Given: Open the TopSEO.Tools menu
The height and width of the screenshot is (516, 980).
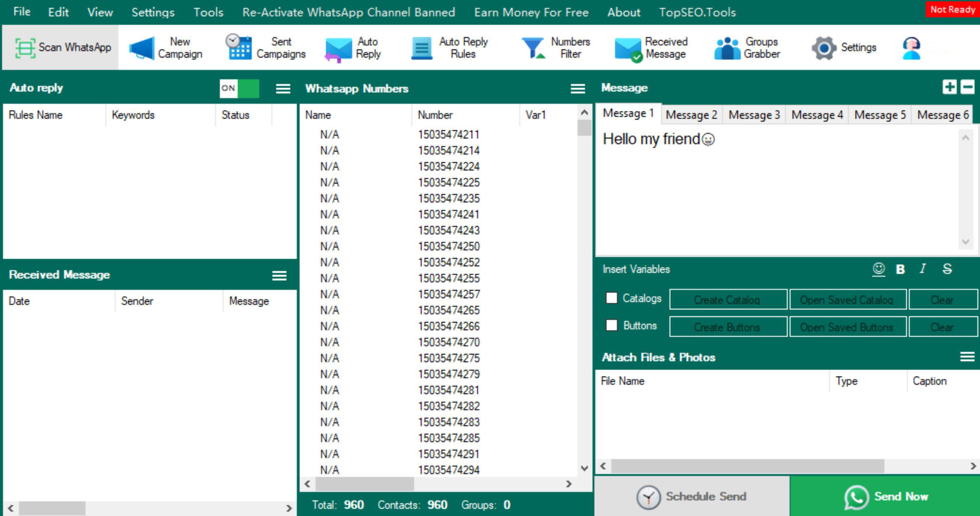Looking at the screenshot, I should (697, 12).
